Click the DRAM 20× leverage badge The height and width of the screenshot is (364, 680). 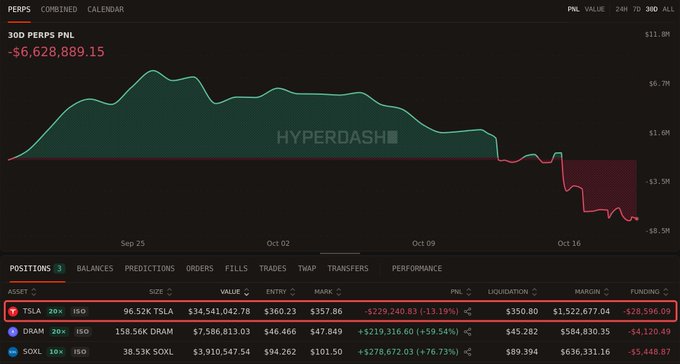59,332
